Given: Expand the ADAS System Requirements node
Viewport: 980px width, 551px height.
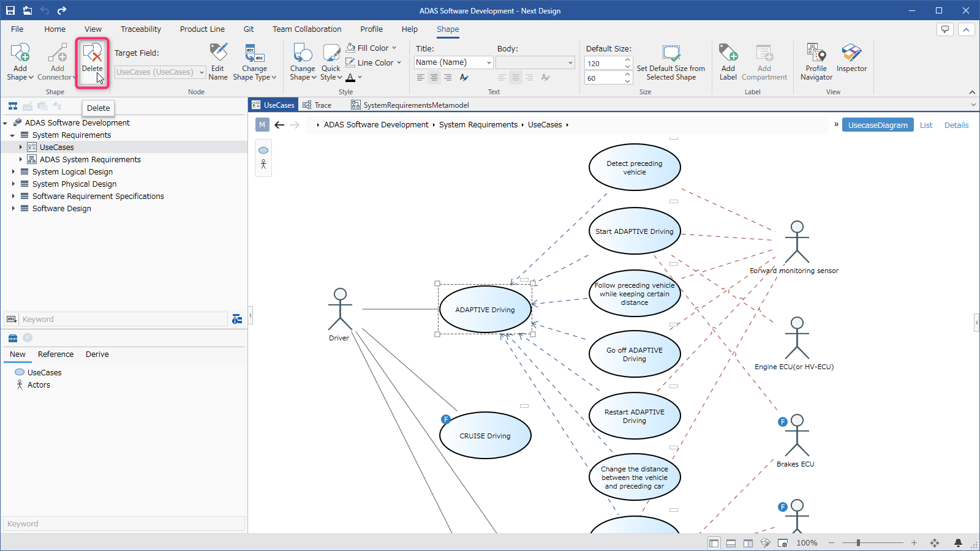Looking at the screenshot, I should [x=20, y=160].
